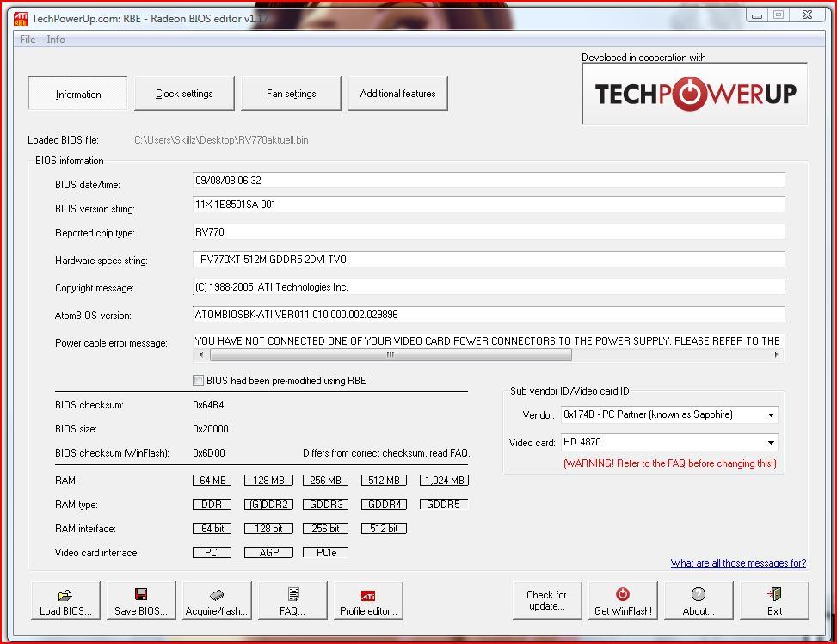Click the Exit door icon

(x=774, y=594)
